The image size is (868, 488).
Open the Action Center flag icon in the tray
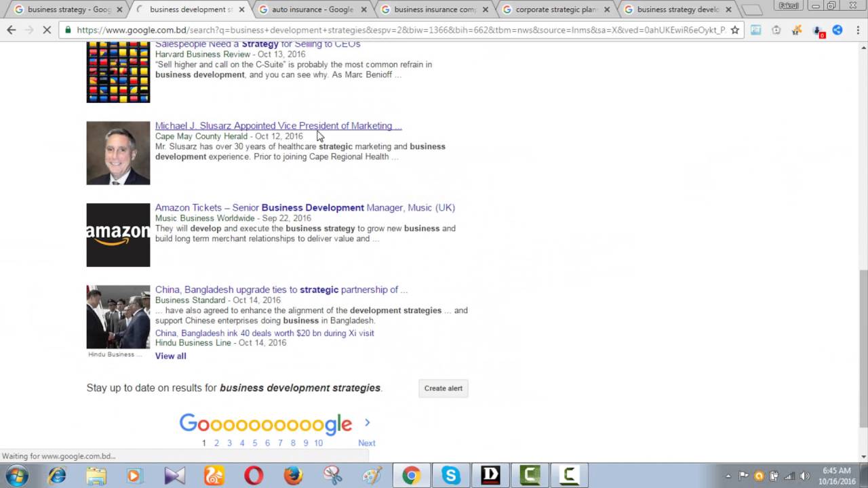click(x=743, y=476)
